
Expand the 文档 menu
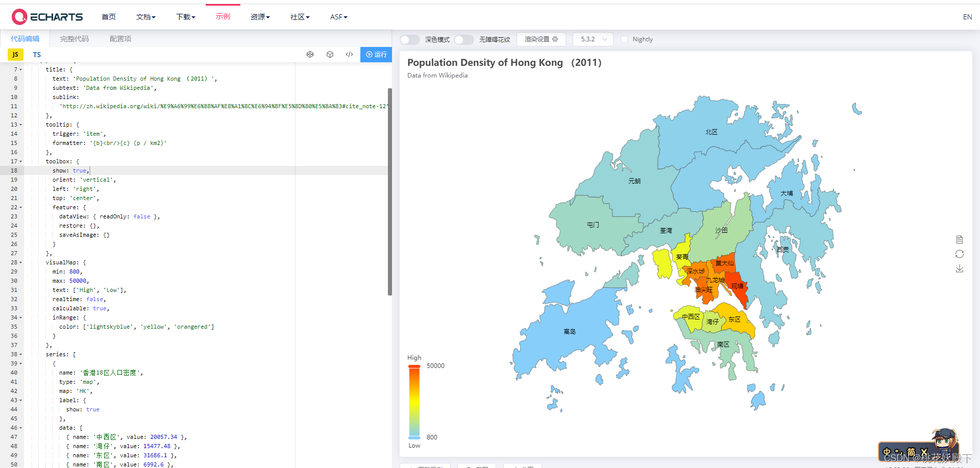click(x=146, y=16)
